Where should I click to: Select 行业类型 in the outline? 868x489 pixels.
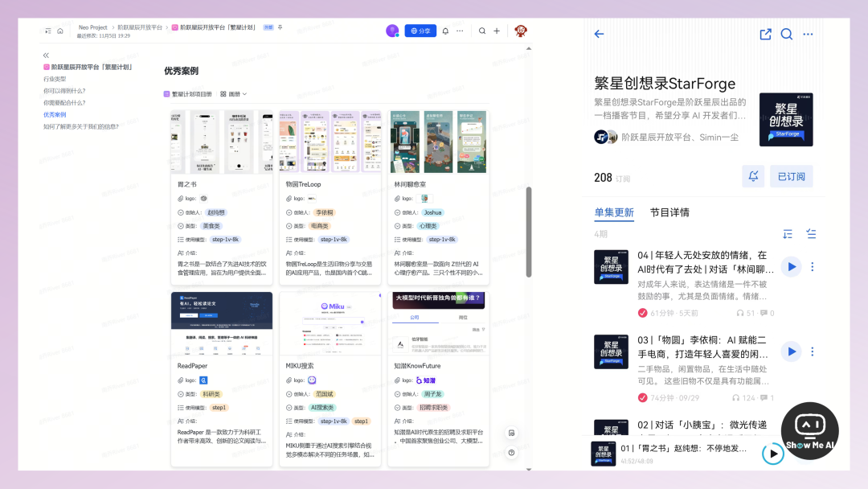click(55, 79)
